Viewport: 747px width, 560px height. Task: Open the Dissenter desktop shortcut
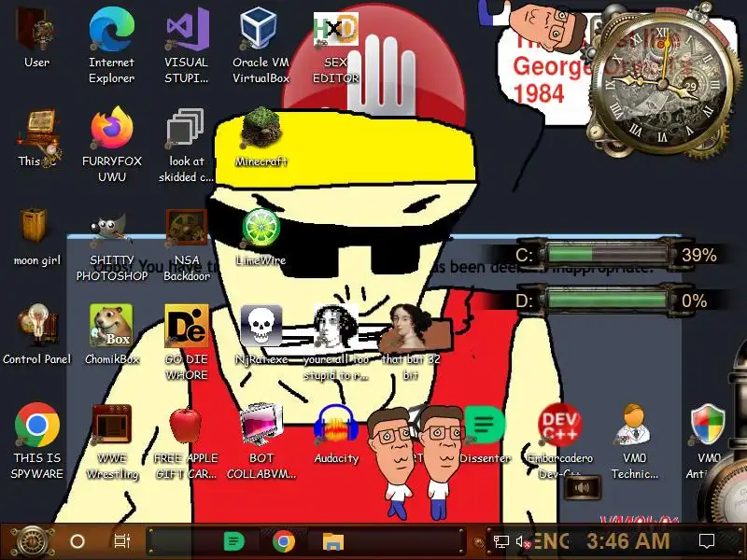(485, 433)
